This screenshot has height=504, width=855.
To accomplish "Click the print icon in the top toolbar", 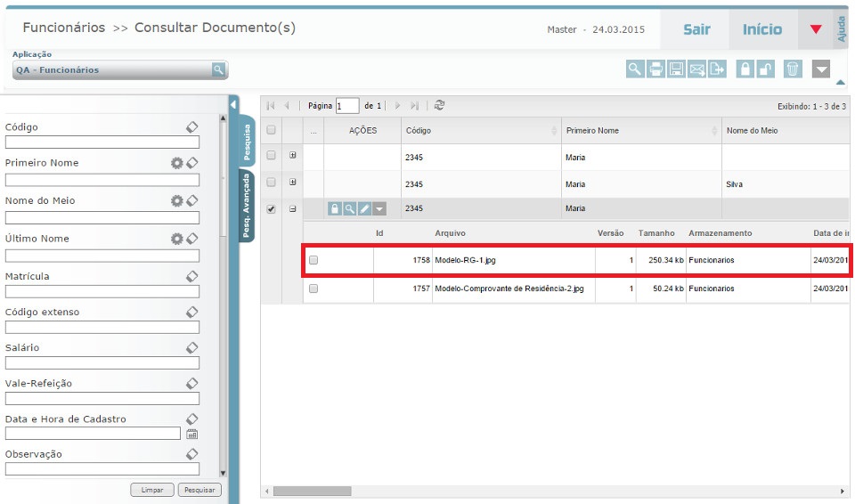I will pos(655,69).
